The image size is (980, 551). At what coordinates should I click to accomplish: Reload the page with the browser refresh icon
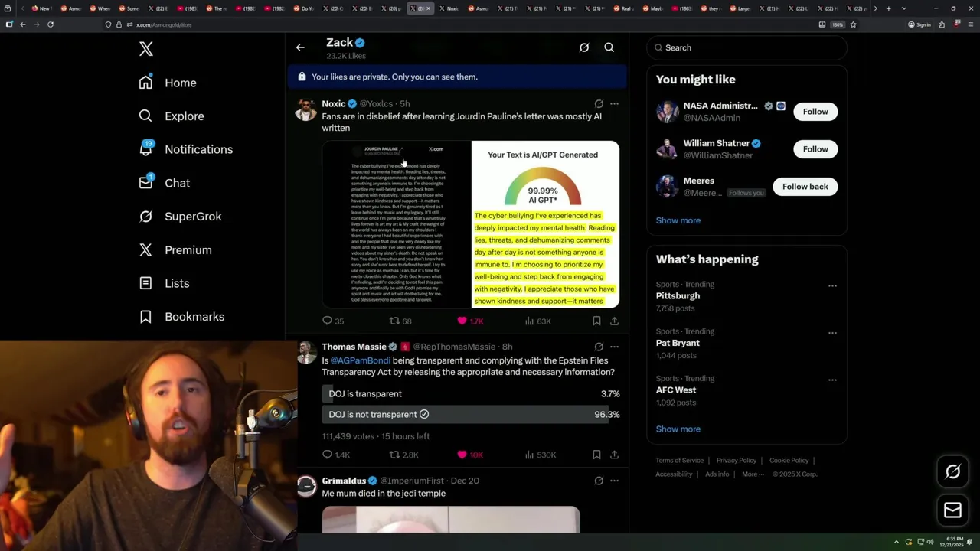click(x=51, y=24)
